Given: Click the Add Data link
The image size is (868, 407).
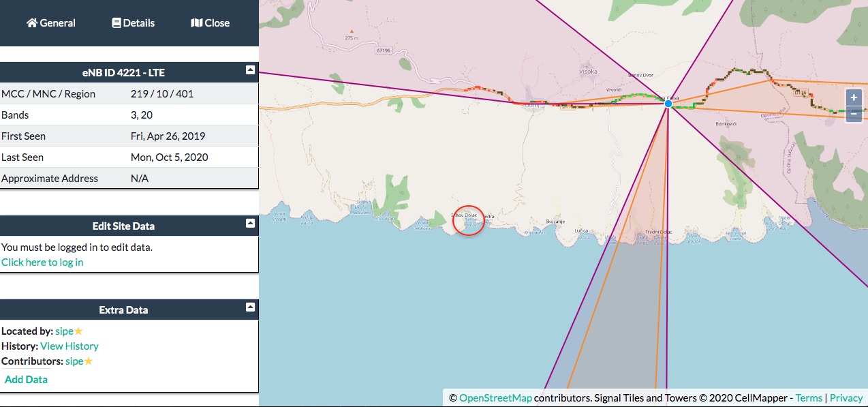Looking at the screenshot, I should point(26,380).
